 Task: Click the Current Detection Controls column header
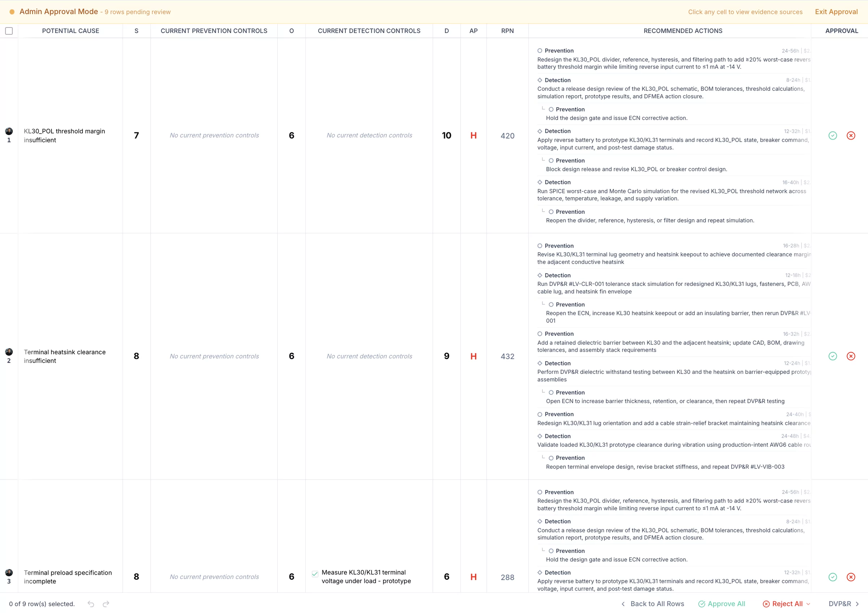click(x=369, y=31)
